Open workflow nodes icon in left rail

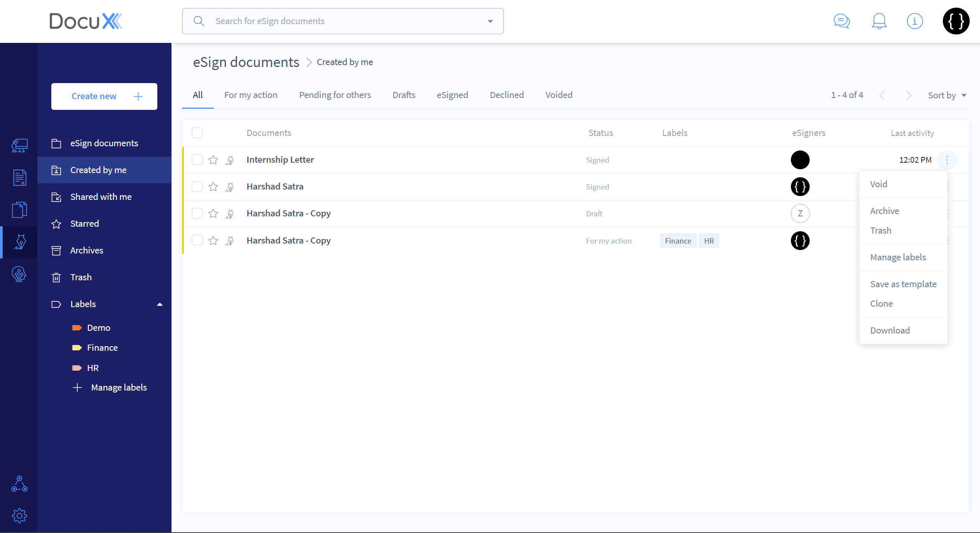click(x=19, y=484)
